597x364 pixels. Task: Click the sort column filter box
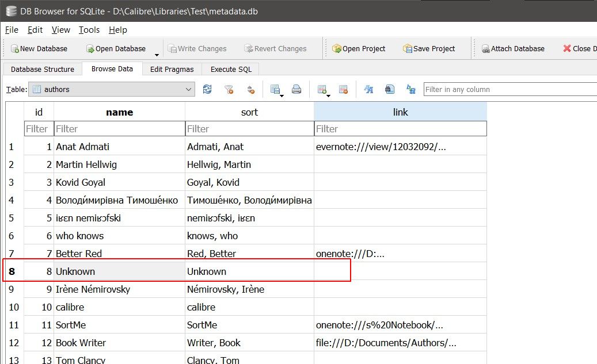[249, 129]
